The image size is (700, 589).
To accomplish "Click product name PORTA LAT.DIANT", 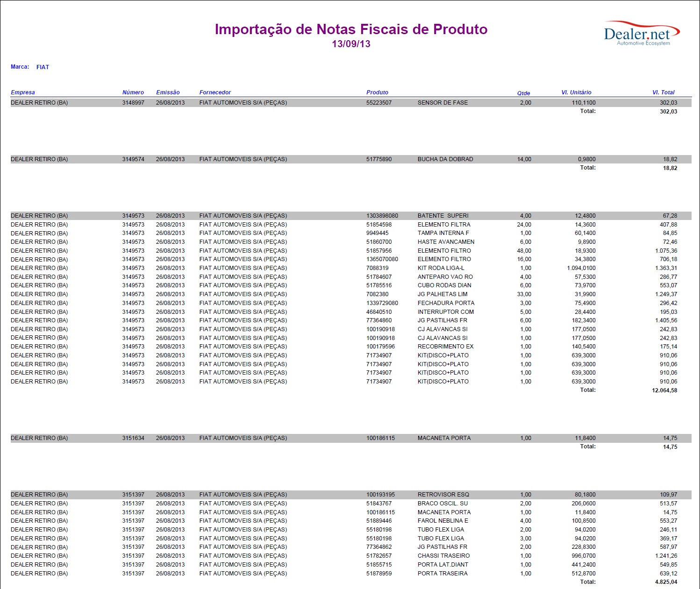I will (x=443, y=565).
